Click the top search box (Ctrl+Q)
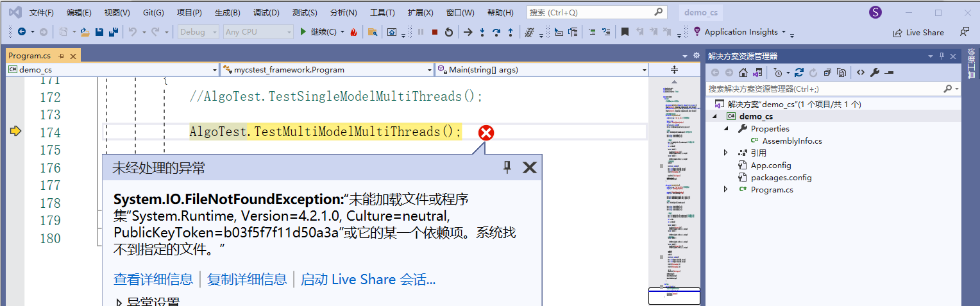 (596, 12)
